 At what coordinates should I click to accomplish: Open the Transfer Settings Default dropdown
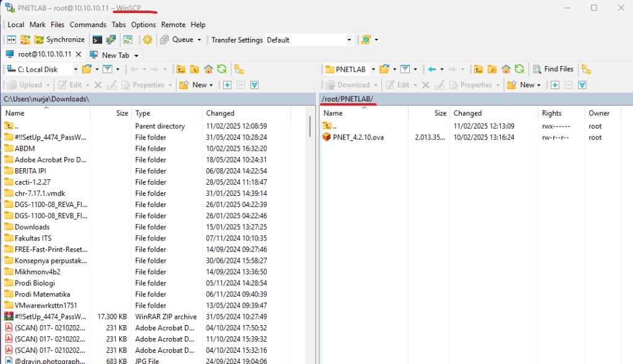click(309, 40)
